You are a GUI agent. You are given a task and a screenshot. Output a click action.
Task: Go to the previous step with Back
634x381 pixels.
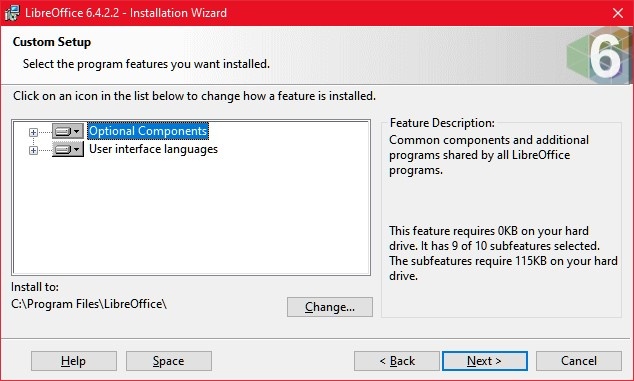(397, 361)
